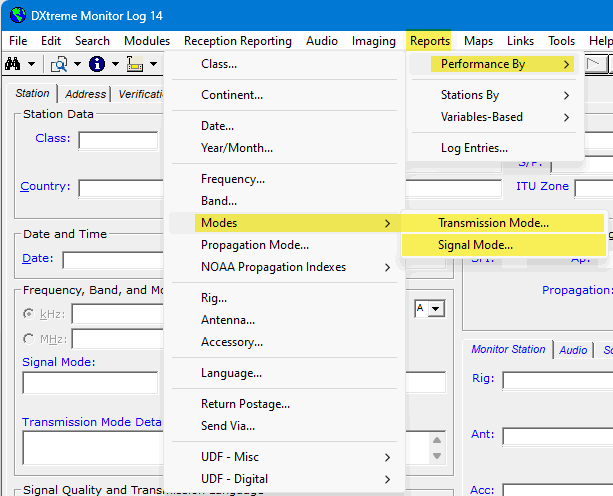Screen dimensions: 613x496
Task: Choose Log Entries... from Reports menu
Action: pyautogui.click(x=474, y=148)
